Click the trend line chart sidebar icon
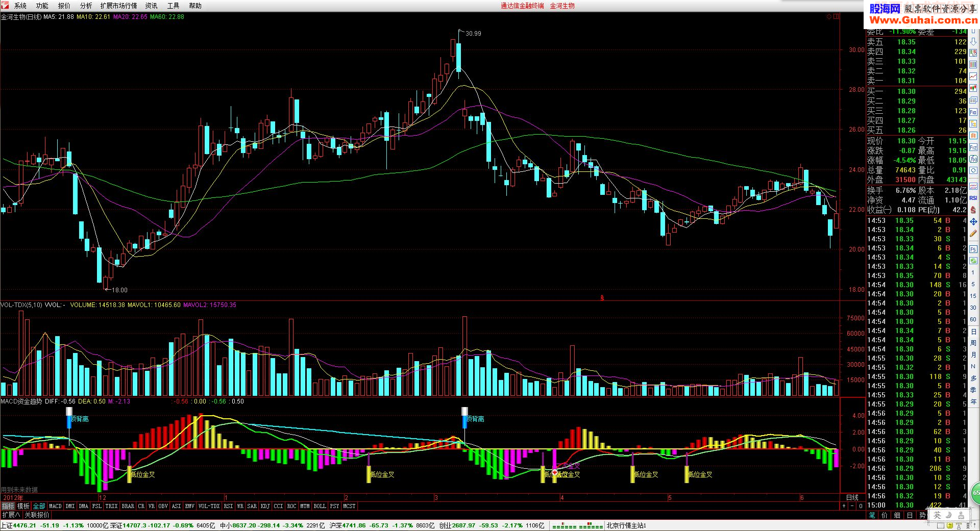 click(973, 76)
